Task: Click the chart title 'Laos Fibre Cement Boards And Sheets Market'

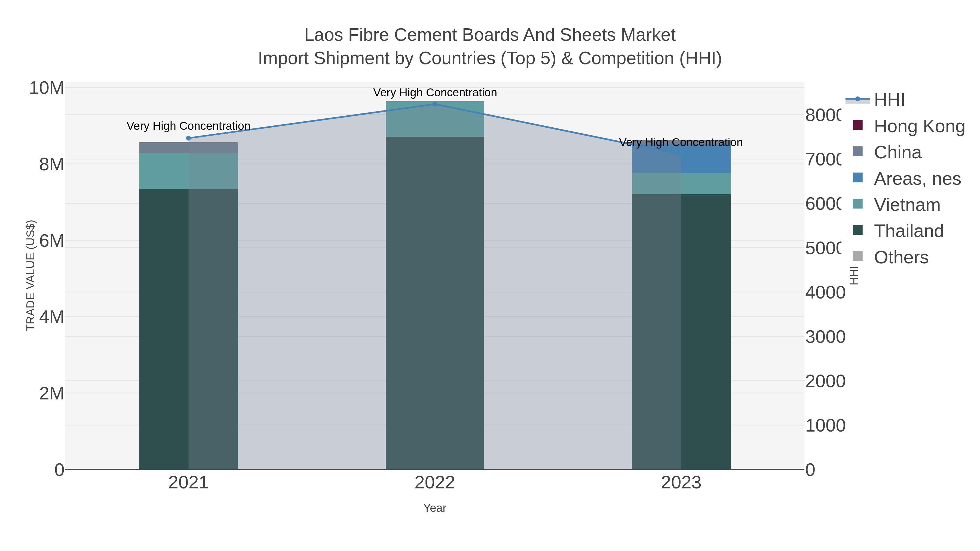Action: point(490,35)
